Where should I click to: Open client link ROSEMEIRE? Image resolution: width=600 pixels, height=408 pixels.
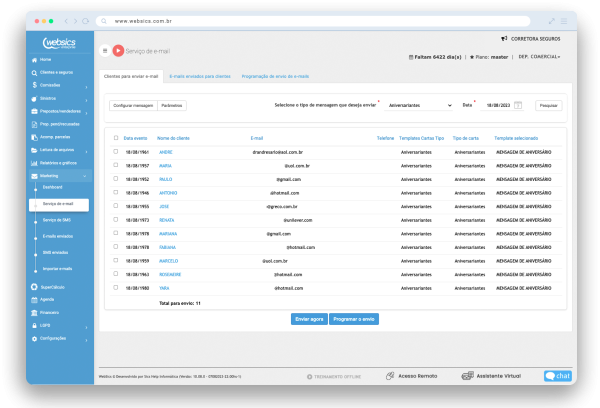pos(170,274)
